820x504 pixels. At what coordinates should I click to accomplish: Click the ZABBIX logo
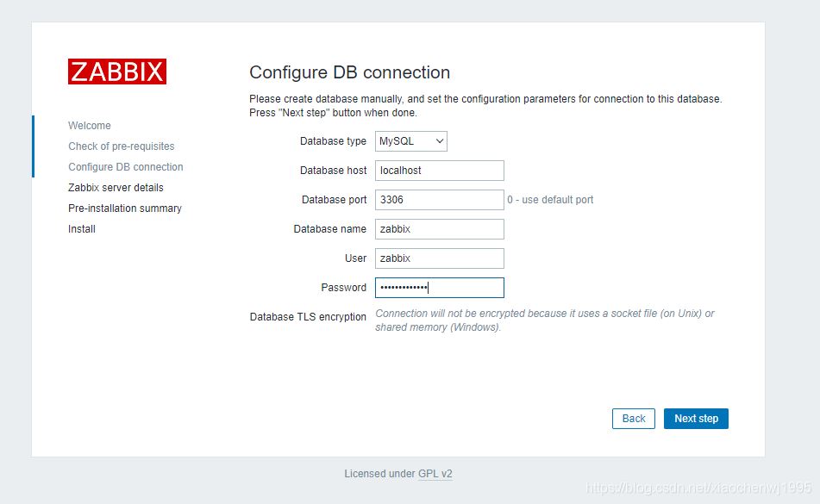coord(117,72)
